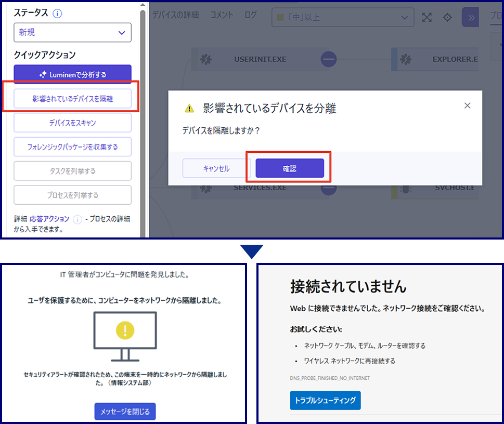Click the process gear icon on USERINIT.EXE node

point(206,59)
